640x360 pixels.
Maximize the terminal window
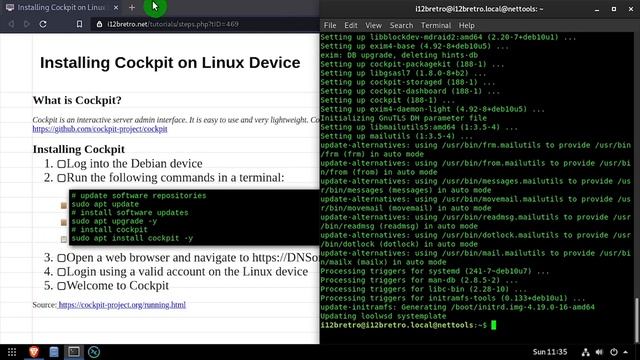613,9
